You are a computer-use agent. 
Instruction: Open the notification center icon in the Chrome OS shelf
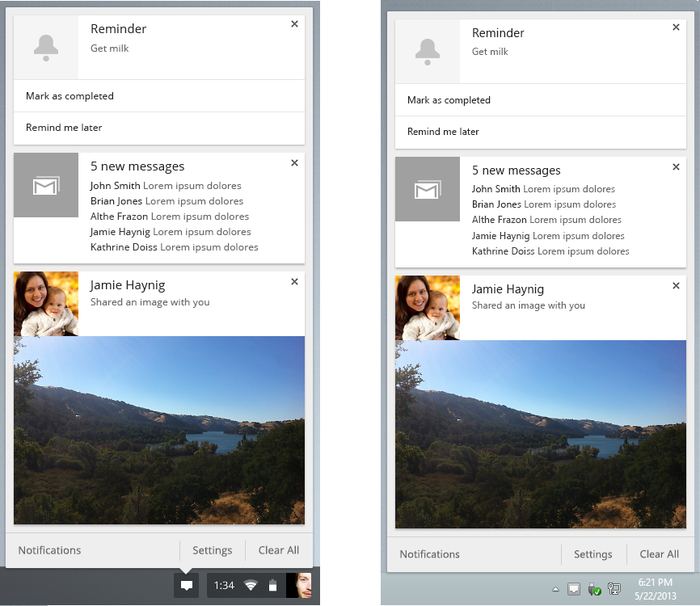tap(187, 586)
